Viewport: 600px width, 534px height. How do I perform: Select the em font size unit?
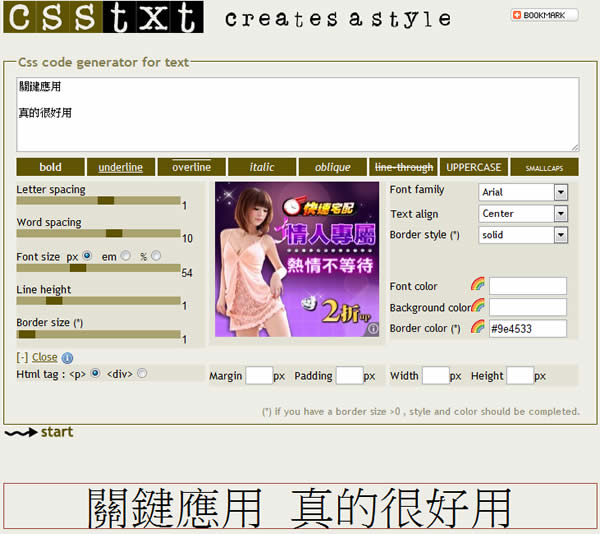tap(125, 256)
